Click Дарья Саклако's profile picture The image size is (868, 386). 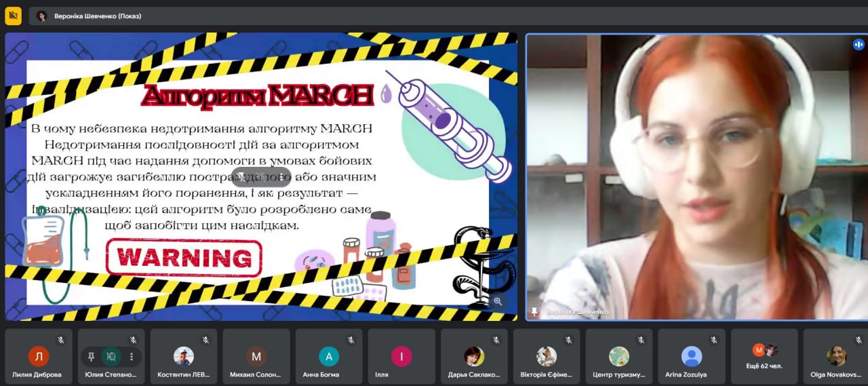pos(474,356)
